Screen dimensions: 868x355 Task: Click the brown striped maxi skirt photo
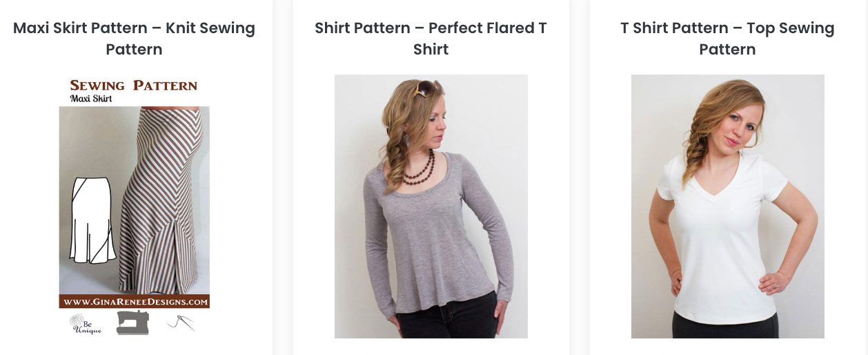(158, 200)
